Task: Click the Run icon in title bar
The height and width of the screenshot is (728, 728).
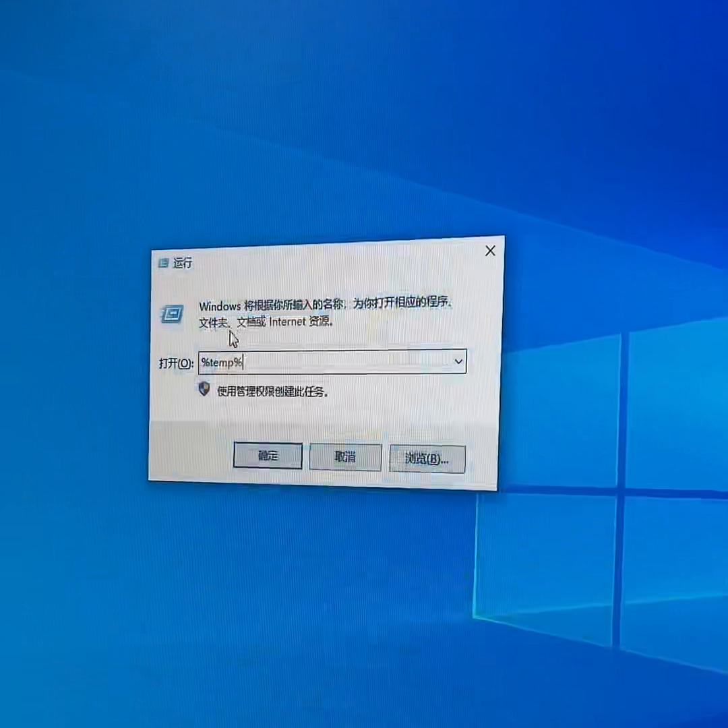Action: point(163,264)
